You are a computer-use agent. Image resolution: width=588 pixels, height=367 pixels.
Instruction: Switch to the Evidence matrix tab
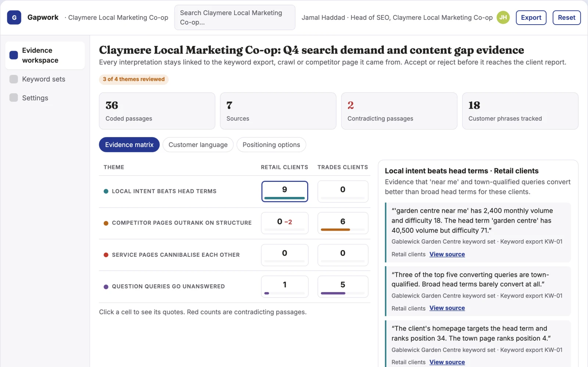tap(129, 145)
